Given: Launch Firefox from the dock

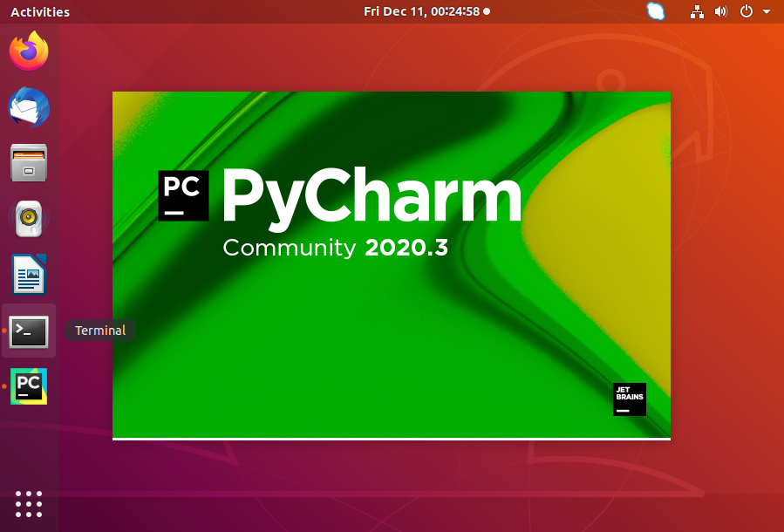Looking at the screenshot, I should click(x=29, y=51).
